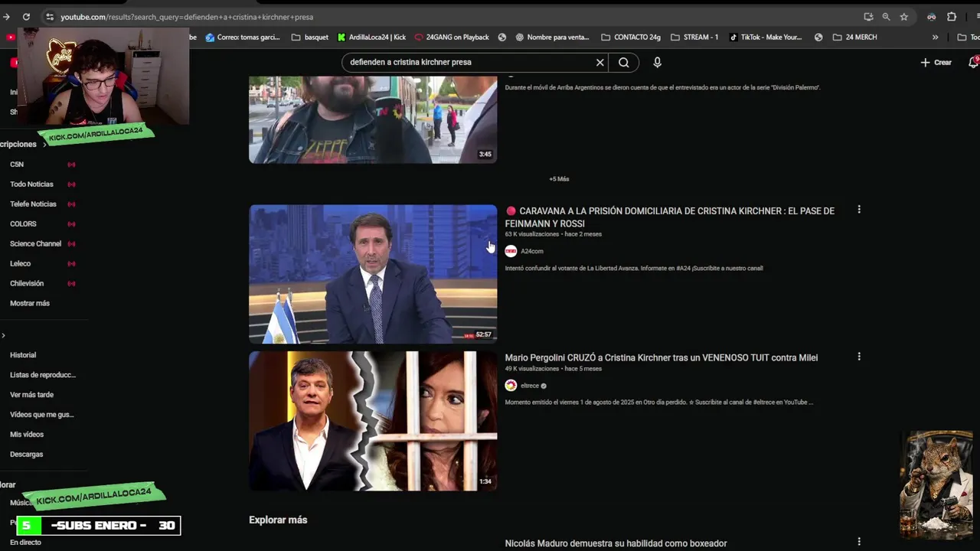Reload the page with the browser refresh icon
This screenshot has width=980, height=551.
(26, 17)
